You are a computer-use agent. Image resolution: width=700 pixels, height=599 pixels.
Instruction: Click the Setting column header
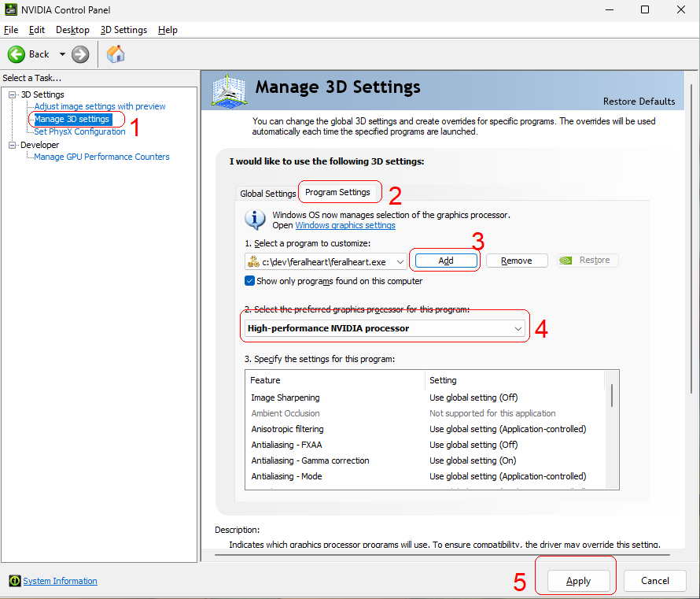point(514,380)
